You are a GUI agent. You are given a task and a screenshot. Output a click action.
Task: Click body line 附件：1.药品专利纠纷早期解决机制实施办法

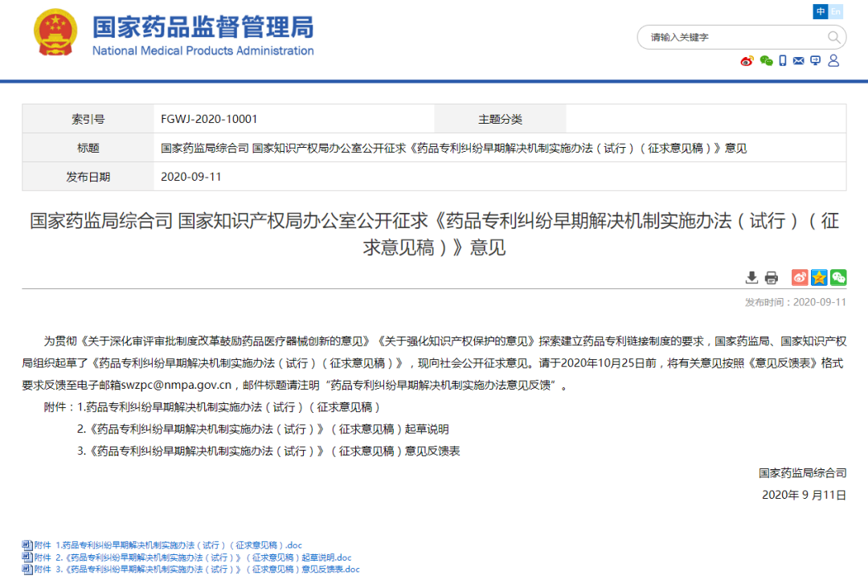pos(212,407)
